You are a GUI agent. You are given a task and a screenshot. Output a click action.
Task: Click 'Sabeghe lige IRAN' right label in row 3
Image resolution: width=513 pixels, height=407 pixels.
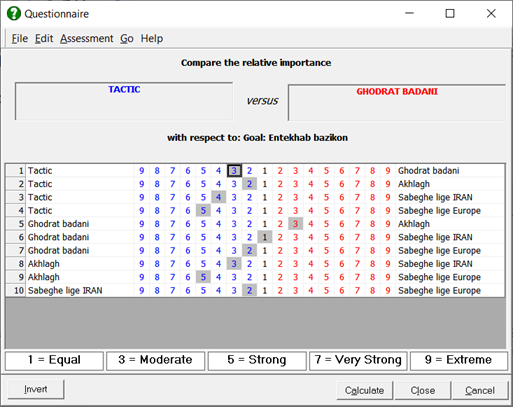click(x=435, y=197)
